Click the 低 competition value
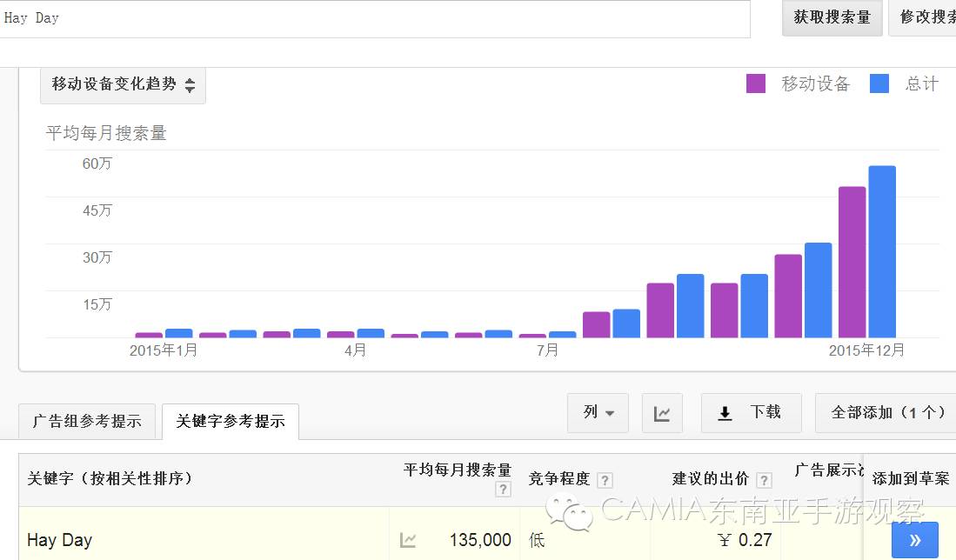 coord(537,540)
